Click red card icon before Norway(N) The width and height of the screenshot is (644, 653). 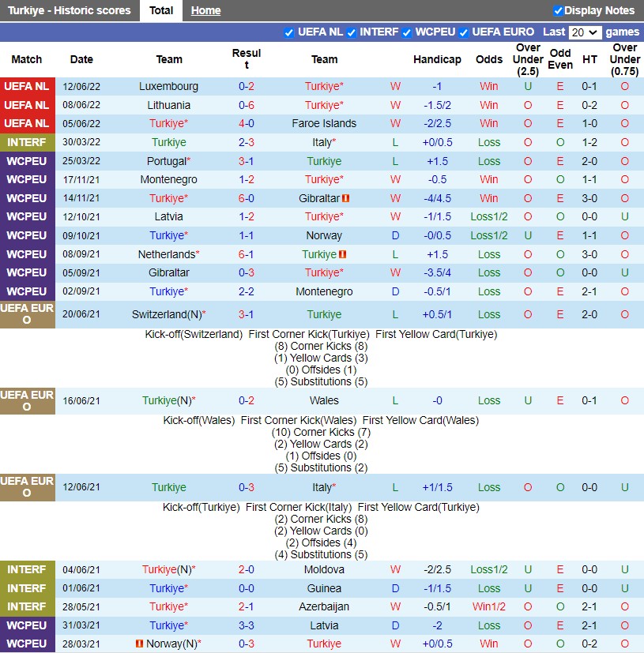click(x=141, y=644)
